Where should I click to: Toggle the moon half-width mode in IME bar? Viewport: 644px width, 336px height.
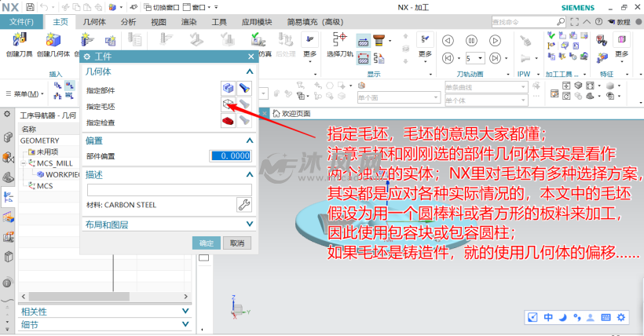coord(563,317)
